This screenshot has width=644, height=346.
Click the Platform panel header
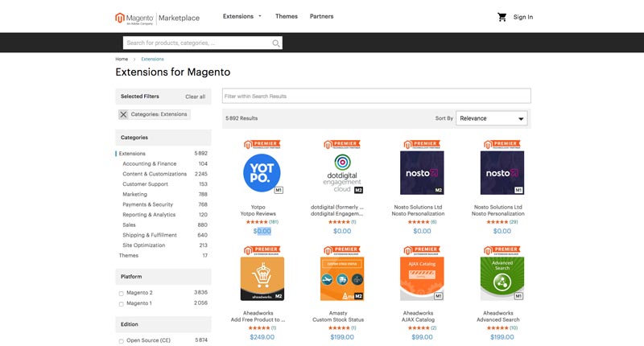[163, 277]
